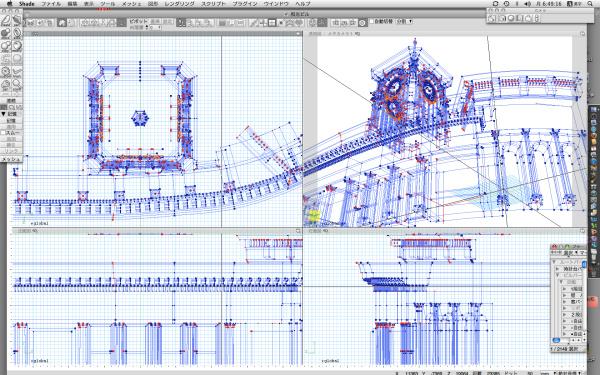600x375 pixels.
Task: Click the first icon in the small floating palette
Action: tap(492, 18)
